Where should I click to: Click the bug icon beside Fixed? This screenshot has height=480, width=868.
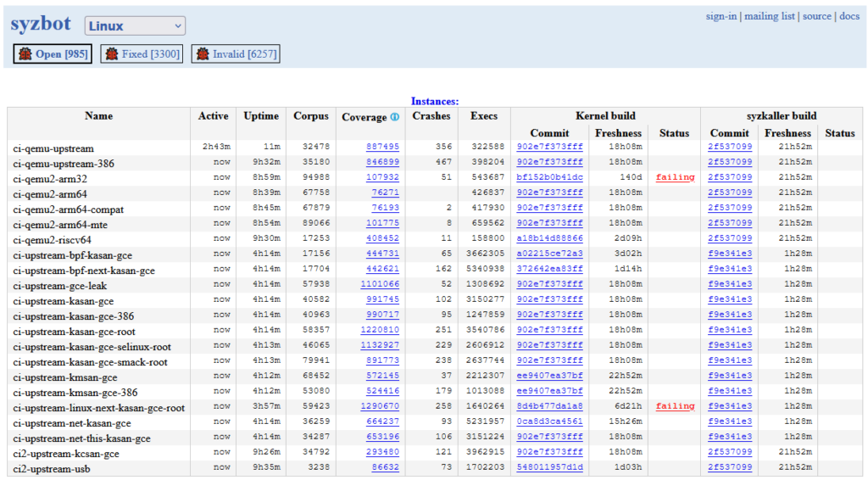pos(112,54)
